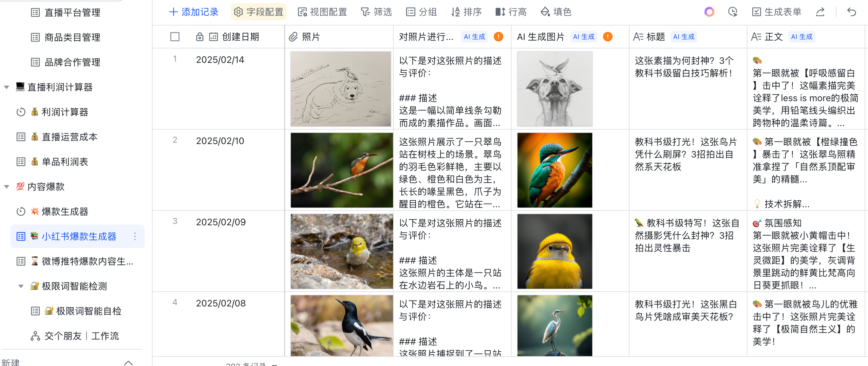The image size is (868, 366).
Task: Collapse the 直播利润计算器 folder
Action: (7, 87)
